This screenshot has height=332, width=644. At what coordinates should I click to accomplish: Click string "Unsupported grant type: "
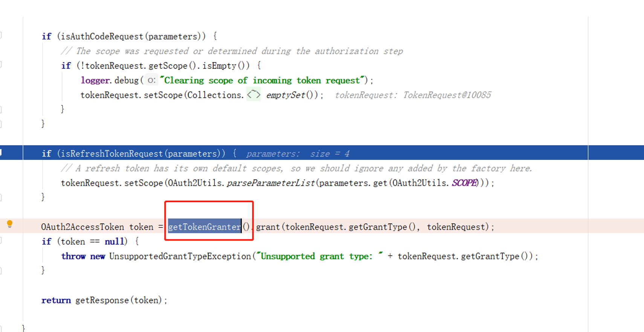point(320,256)
